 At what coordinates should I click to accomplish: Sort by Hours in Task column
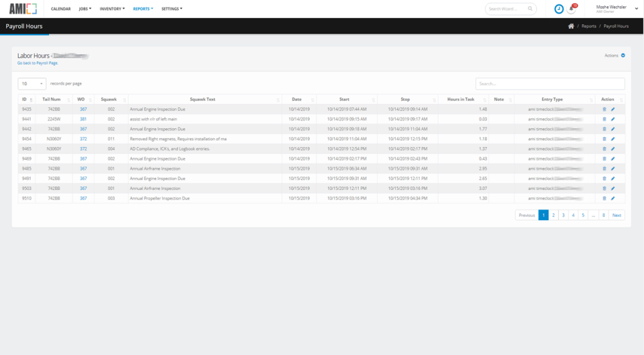click(464, 99)
